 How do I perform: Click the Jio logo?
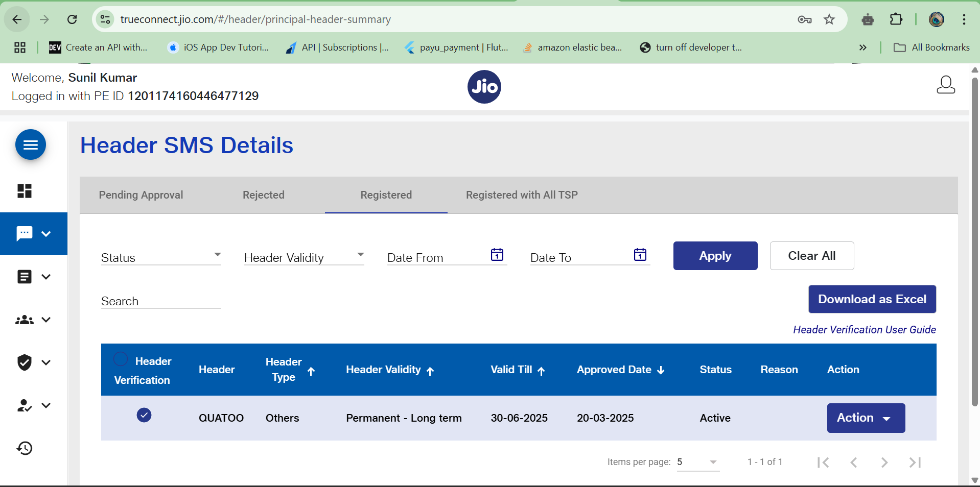coord(484,87)
